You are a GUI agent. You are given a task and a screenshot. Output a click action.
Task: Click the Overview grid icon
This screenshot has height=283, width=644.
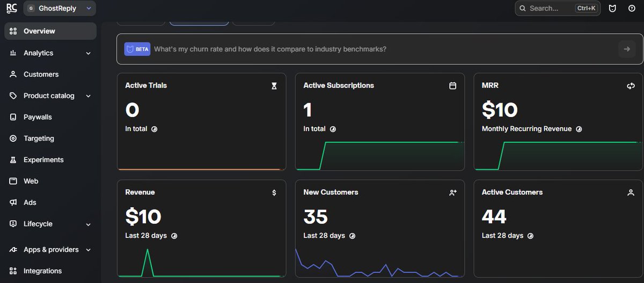(13, 31)
